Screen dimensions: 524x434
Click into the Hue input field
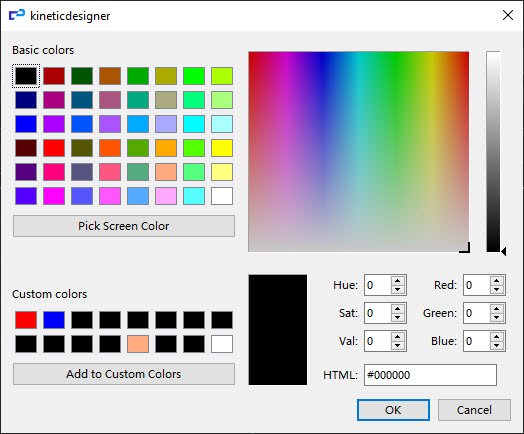click(378, 285)
